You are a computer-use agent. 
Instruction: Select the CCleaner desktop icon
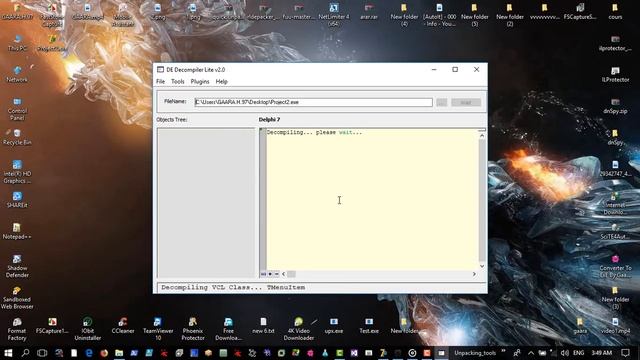click(x=123, y=326)
